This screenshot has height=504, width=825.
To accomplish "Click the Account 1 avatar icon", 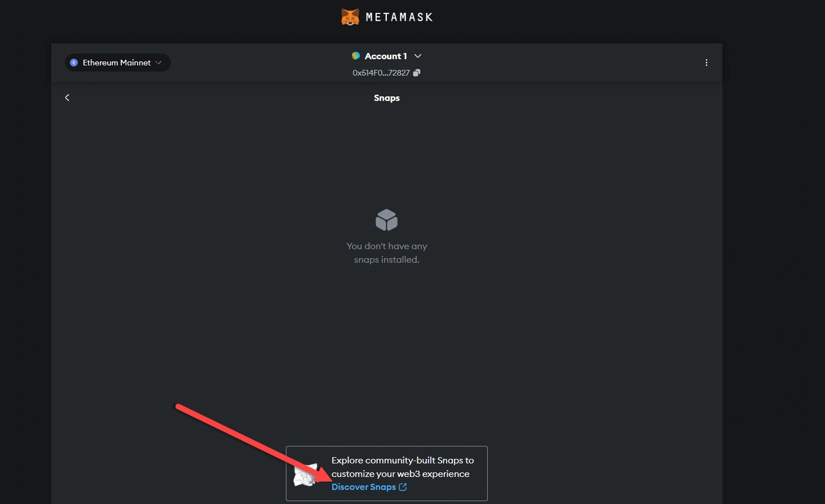I will [x=356, y=56].
